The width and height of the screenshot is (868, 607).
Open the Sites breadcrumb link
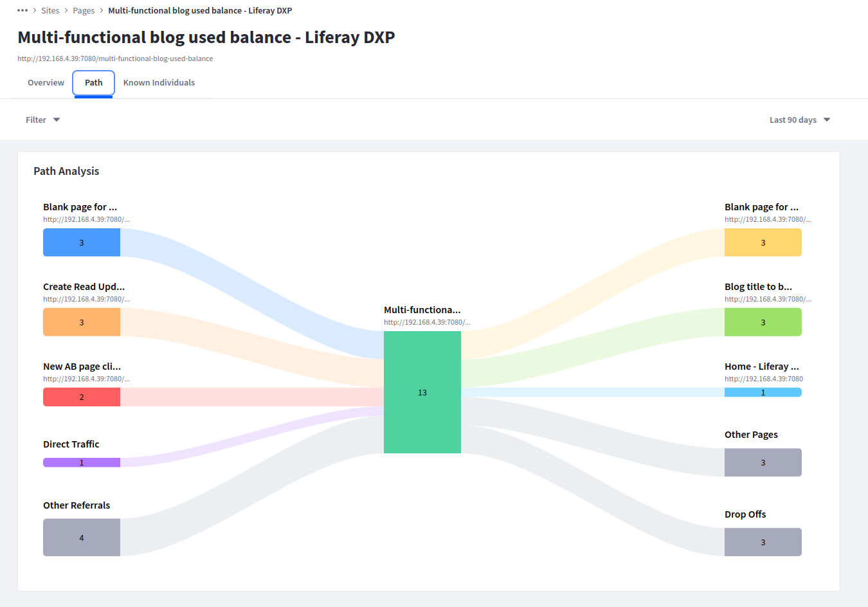tap(50, 10)
